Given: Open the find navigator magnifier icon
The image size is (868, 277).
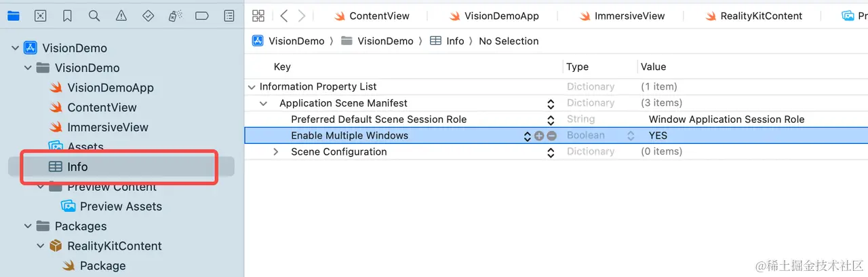Looking at the screenshot, I should pyautogui.click(x=94, y=16).
